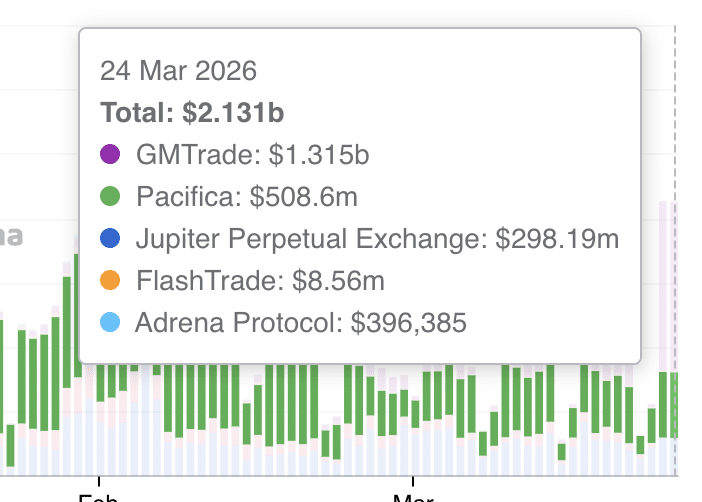This screenshot has width=702, height=502.
Task: Click the orange FlashTrade legend dot
Action: (110, 281)
